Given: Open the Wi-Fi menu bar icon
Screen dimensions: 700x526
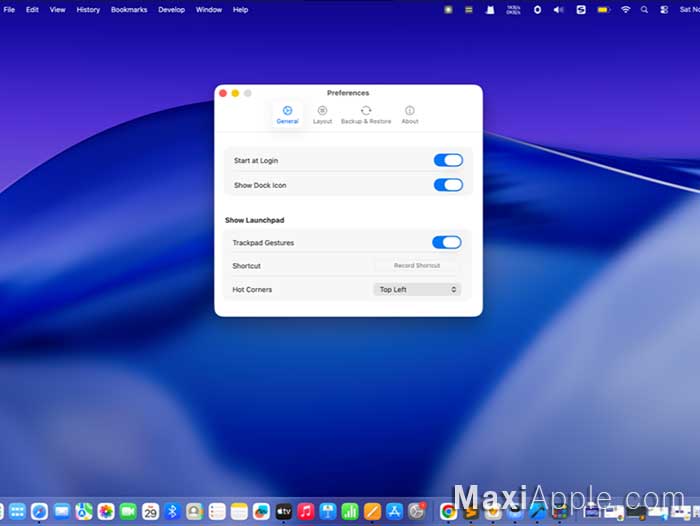Looking at the screenshot, I should pos(625,9).
